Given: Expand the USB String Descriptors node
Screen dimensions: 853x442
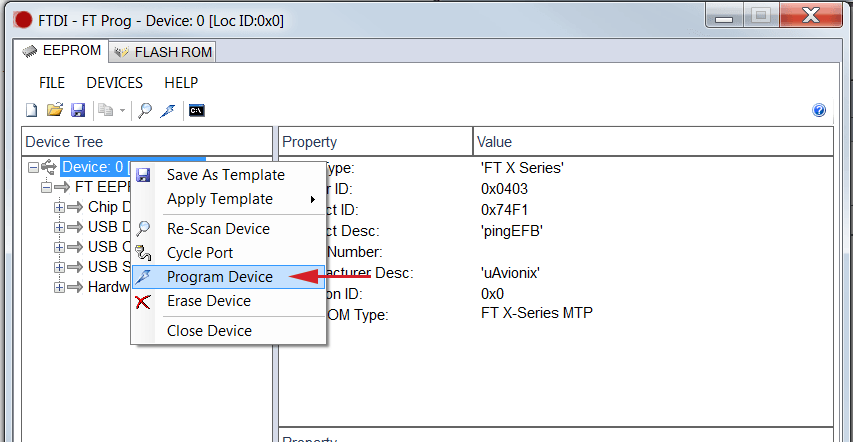Looking at the screenshot, I should tap(59, 267).
